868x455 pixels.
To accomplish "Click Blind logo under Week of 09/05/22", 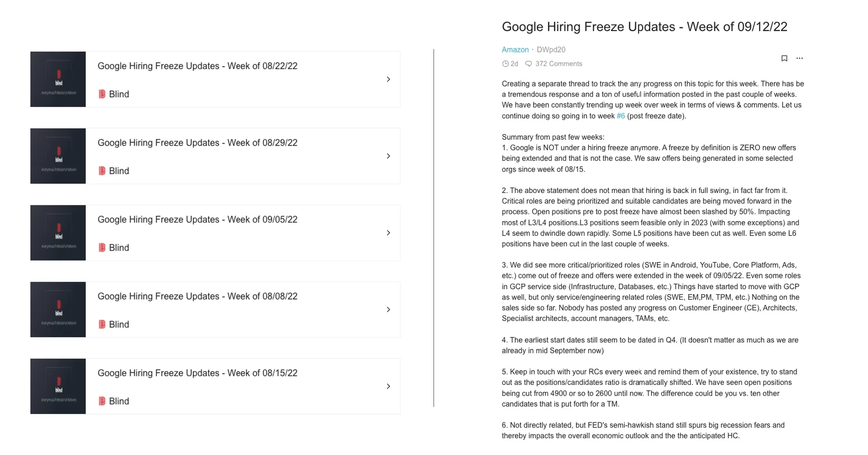I will (102, 248).
